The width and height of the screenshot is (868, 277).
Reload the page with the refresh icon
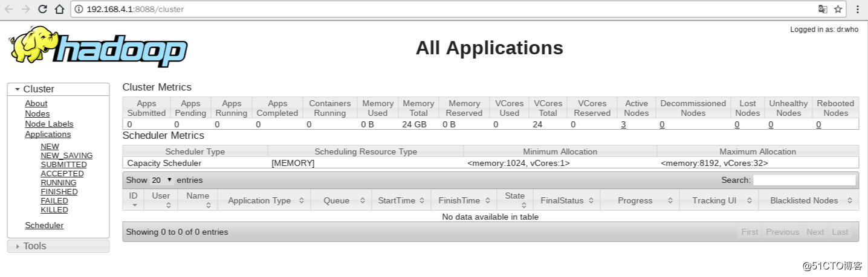point(43,9)
